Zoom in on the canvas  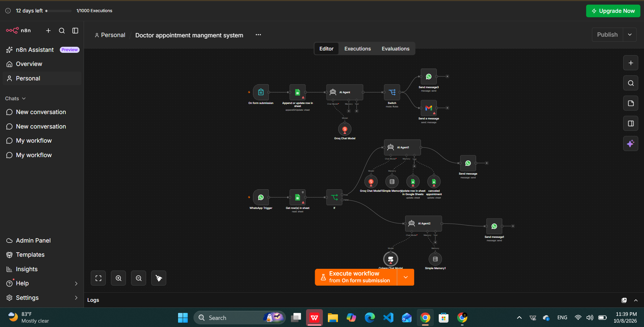click(119, 278)
